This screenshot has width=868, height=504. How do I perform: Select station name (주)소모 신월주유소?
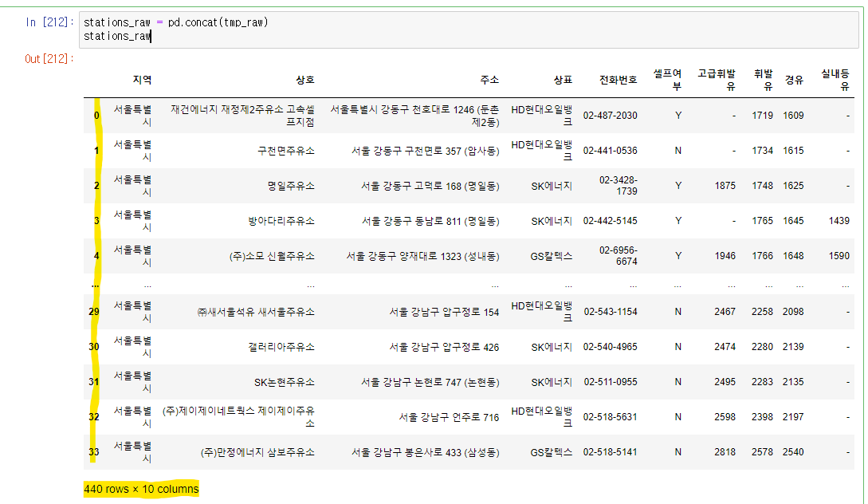(x=272, y=256)
